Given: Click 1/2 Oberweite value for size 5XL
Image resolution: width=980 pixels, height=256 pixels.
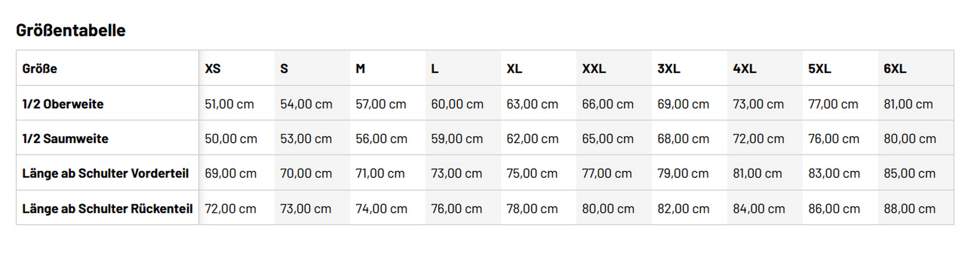Looking at the screenshot, I should (833, 104).
